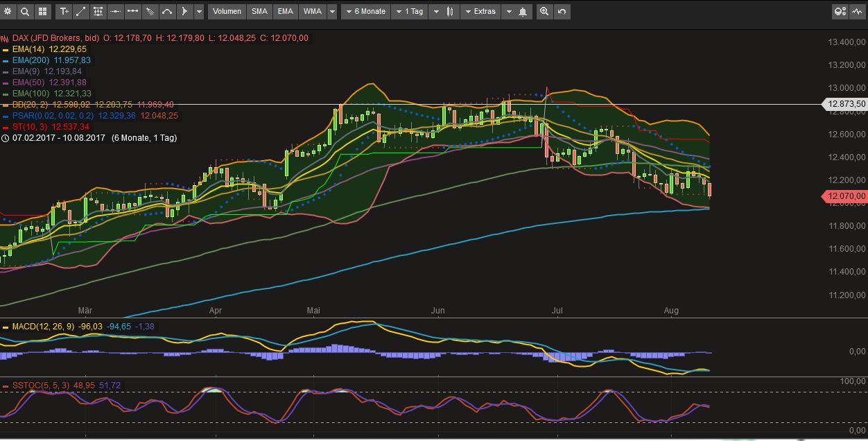The width and height of the screenshot is (868, 441).
Task: Click the zoom-in magnifier icon
Action: pos(546,11)
